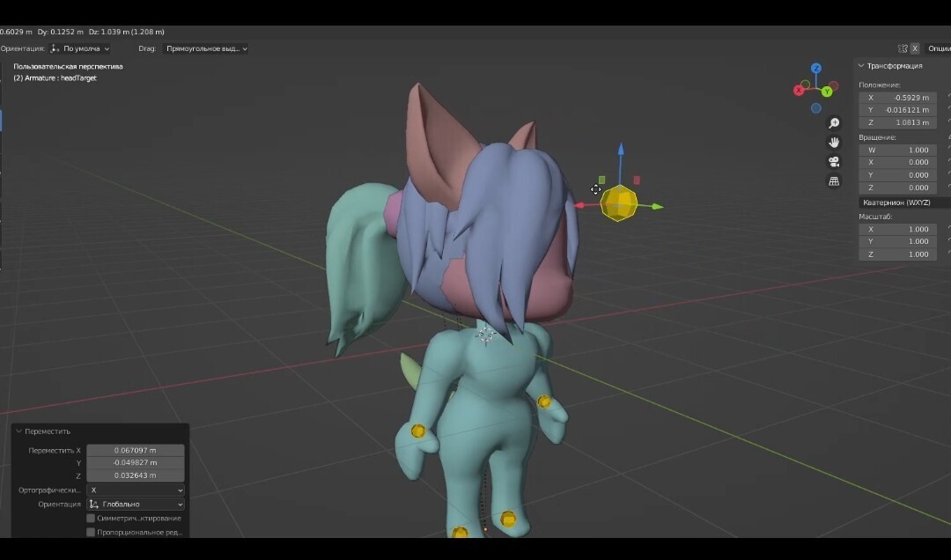Enable the Симметрич. редактирование checkbox
This screenshot has height=560, width=951.
click(91, 518)
